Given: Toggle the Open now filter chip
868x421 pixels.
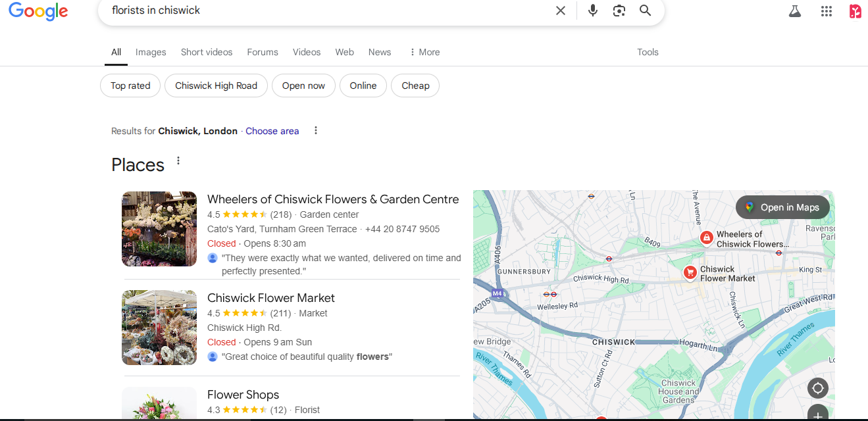Looking at the screenshot, I should (x=303, y=86).
